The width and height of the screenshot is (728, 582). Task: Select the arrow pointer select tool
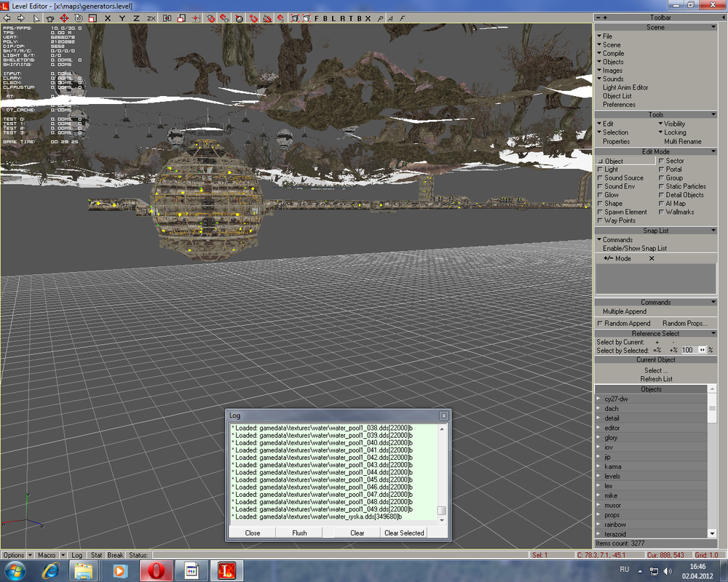38,18
